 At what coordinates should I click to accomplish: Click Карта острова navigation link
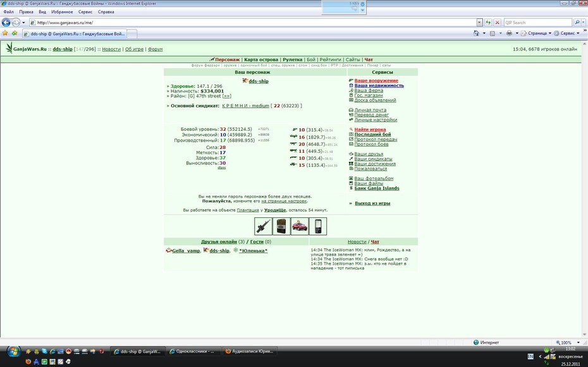(261, 59)
